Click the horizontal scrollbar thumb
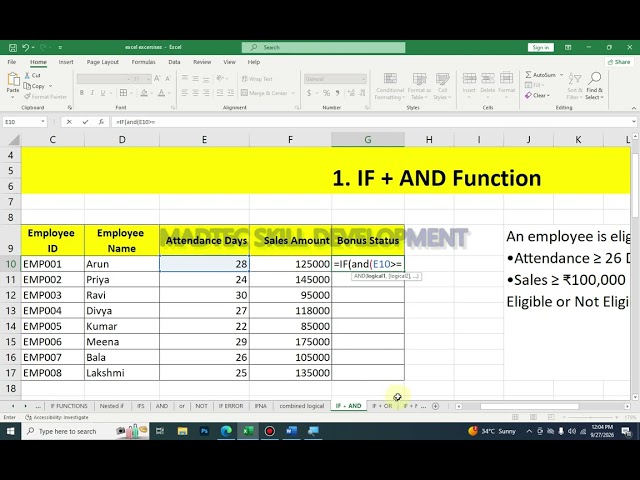 click(529, 406)
